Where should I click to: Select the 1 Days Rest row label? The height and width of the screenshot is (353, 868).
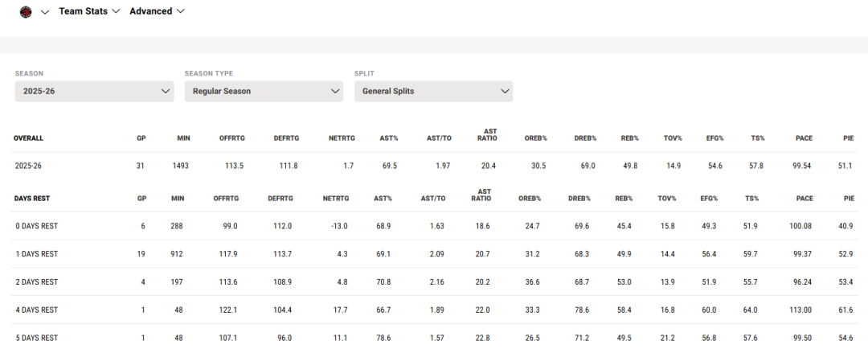(36, 254)
